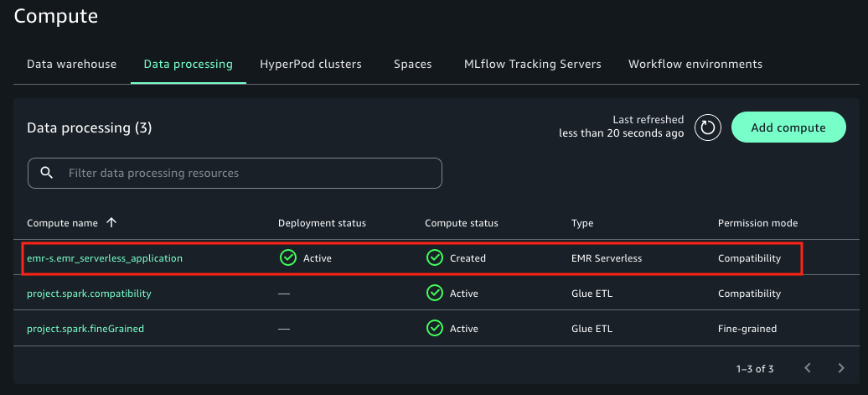Open project.spark.compatibility compute link
868x395 pixels.
coord(89,294)
